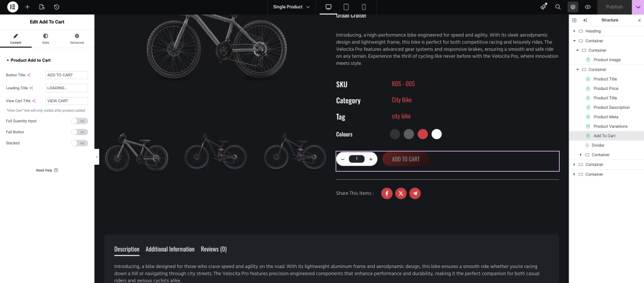Open the Publish options arrow dropdown

636,7
